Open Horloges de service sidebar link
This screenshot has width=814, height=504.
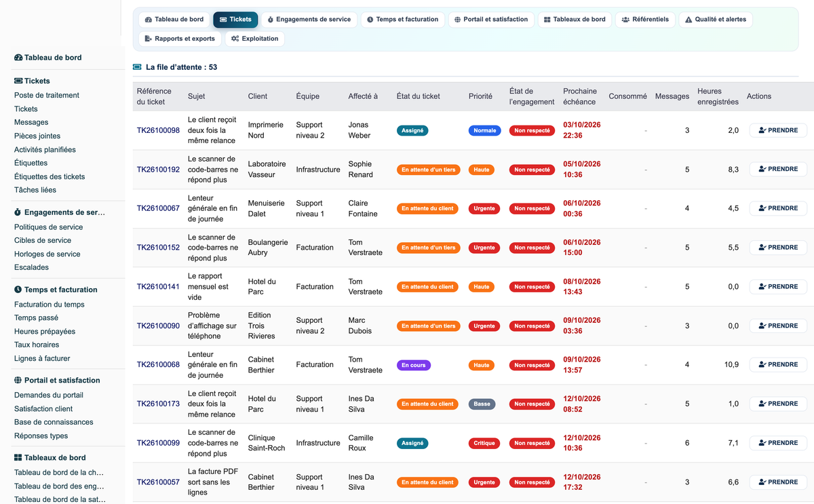tap(47, 254)
